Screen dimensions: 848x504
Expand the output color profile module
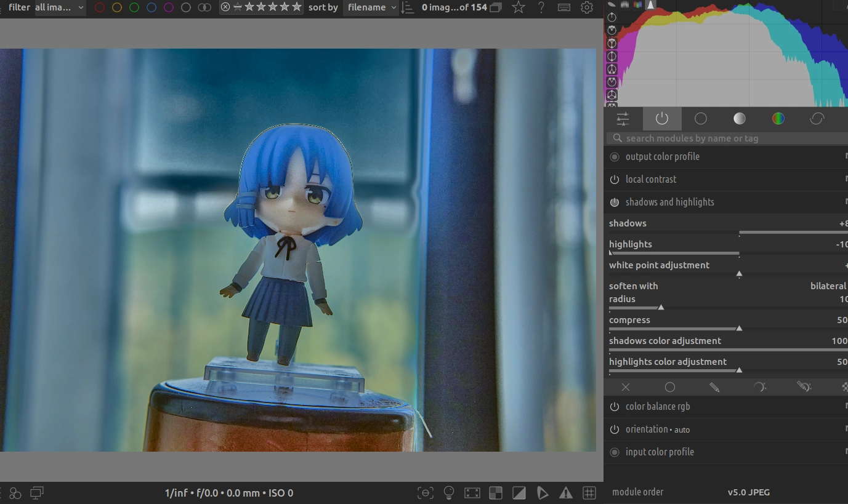663,156
